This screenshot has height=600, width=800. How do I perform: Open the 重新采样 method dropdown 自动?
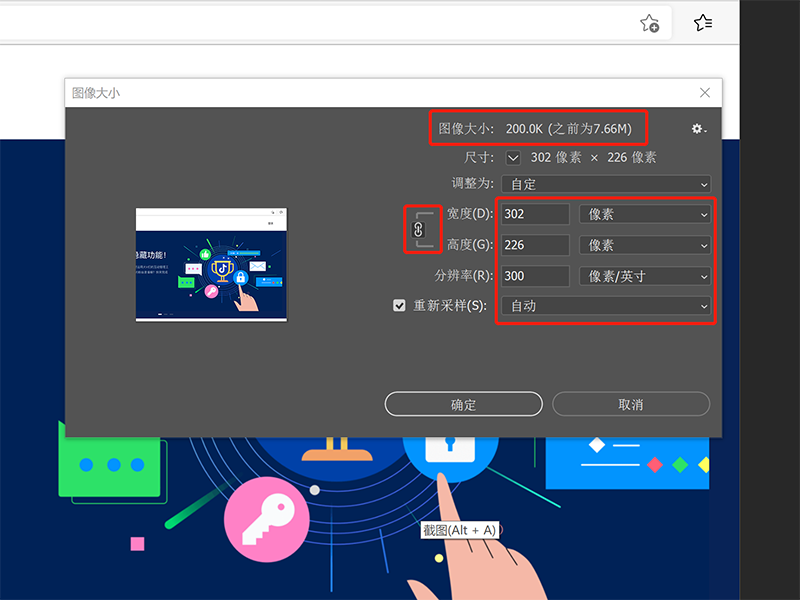[606, 306]
